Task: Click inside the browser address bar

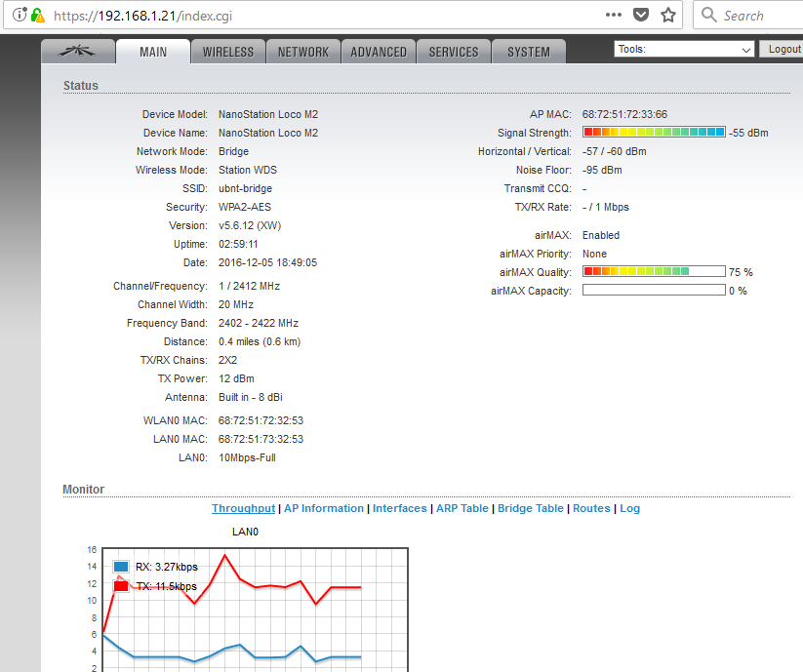Action: pos(293,15)
